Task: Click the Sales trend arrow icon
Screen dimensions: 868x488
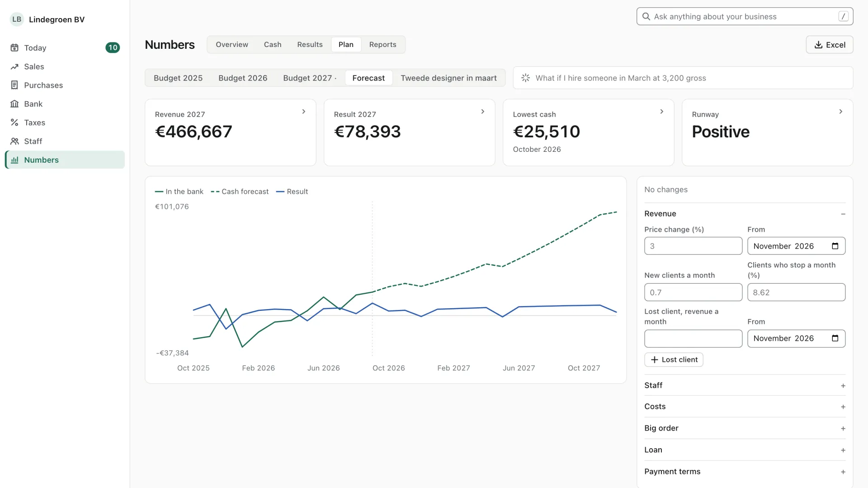Action: click(x=14, y=66)
